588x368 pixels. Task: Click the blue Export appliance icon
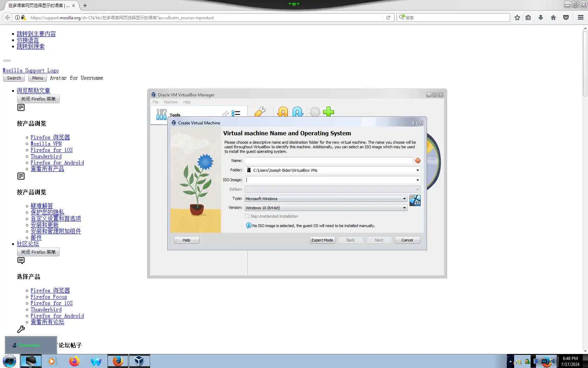297,112
